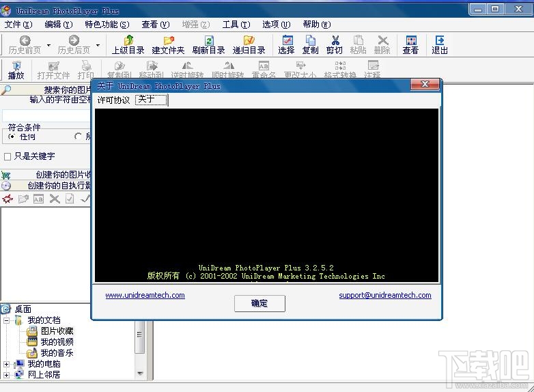Switch to the 关于 tab

point(151,100)
